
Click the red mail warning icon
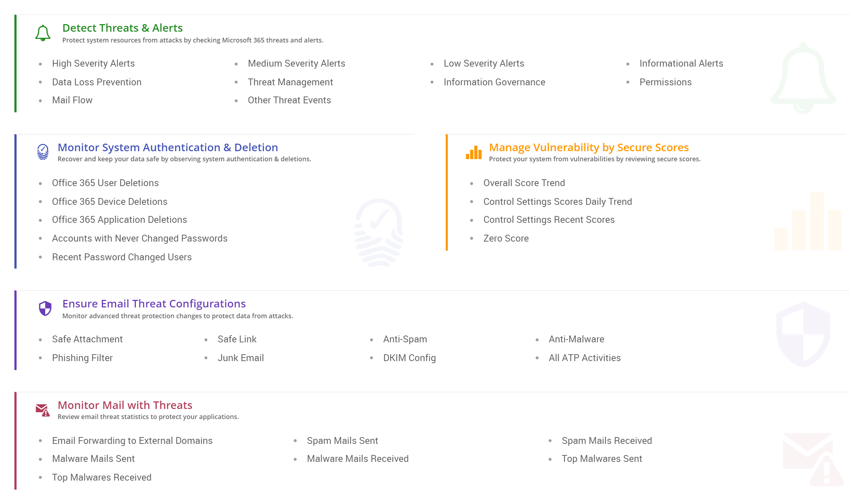[42, 410]
